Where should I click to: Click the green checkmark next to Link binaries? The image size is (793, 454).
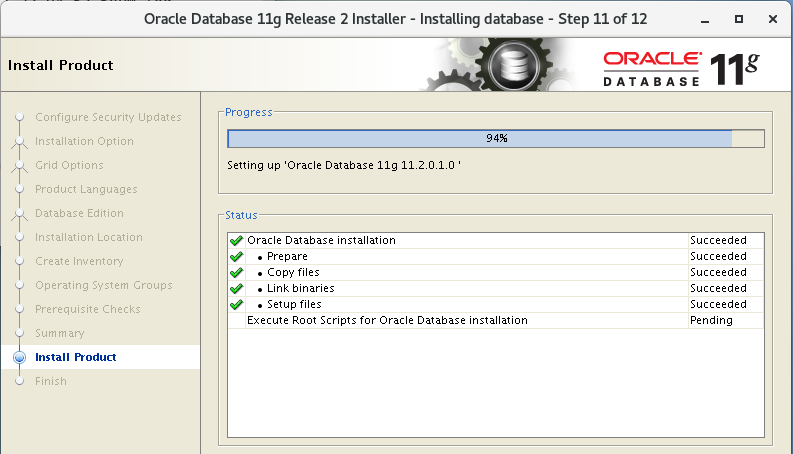pyautogui.click(x=236, y=289)
